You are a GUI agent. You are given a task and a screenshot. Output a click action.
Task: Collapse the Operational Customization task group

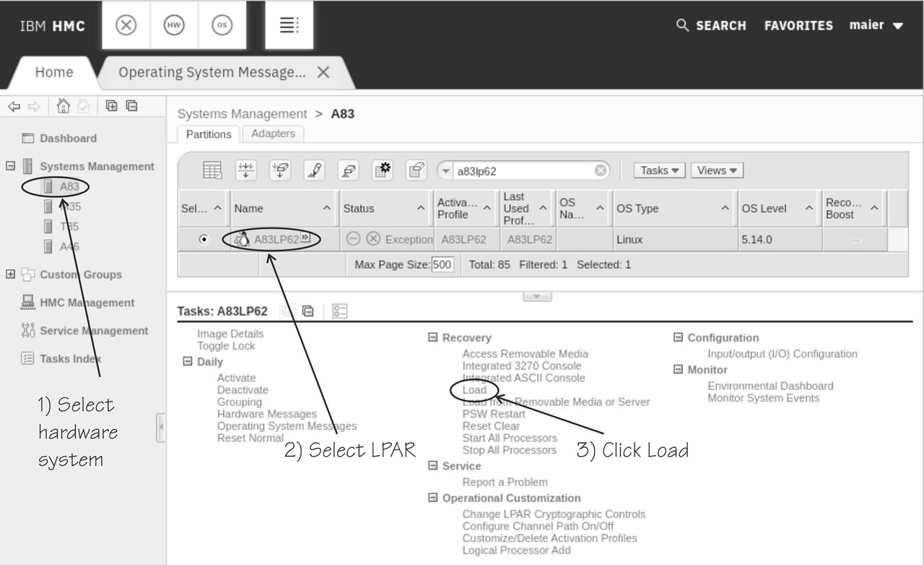click(432, 498)
